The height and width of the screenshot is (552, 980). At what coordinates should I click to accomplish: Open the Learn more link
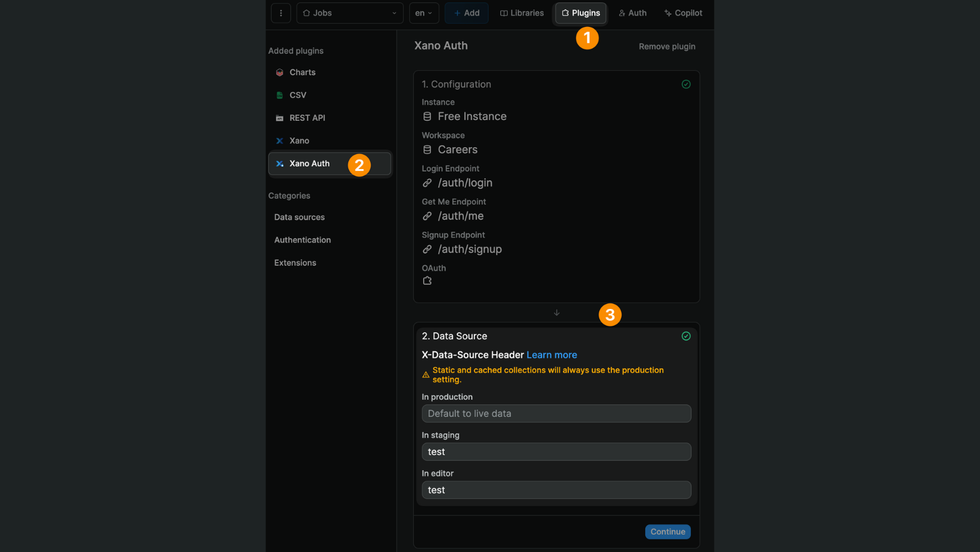click(x=551, y=354)
